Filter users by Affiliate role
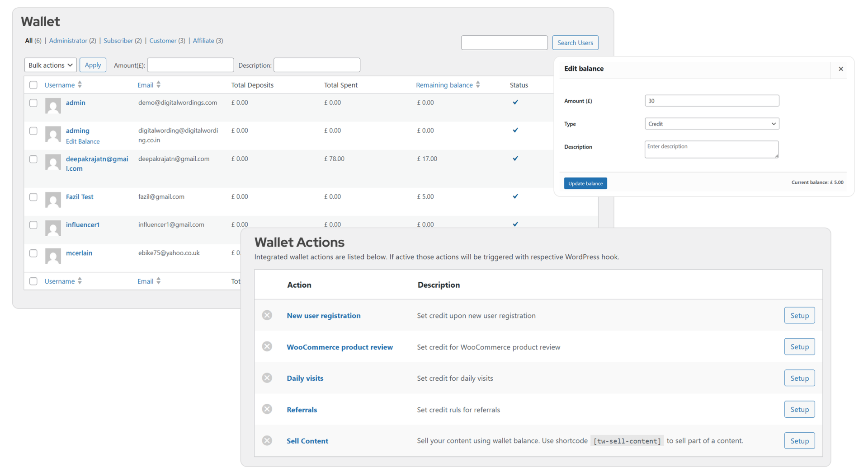 203,41
